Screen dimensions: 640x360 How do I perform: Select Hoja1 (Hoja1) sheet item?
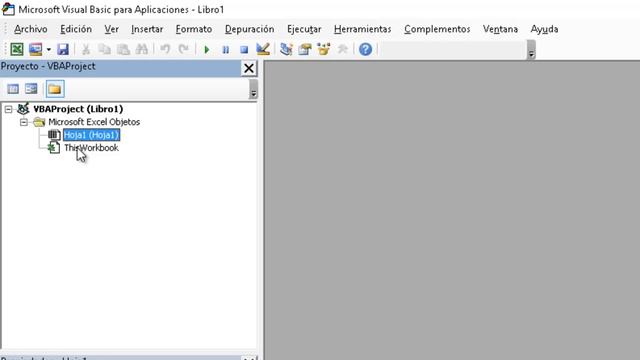click(91, 135)
